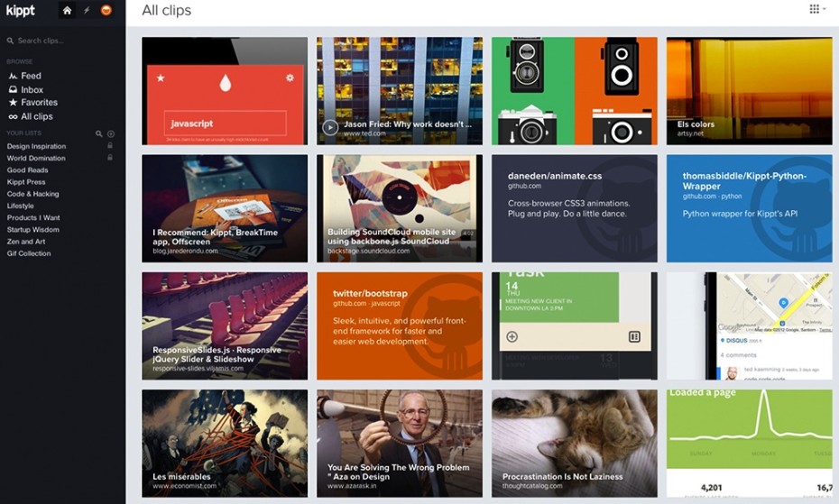The image size is (839, 504).
Task: Play the Jason Fried video clip
Action: tap(329, 127)
